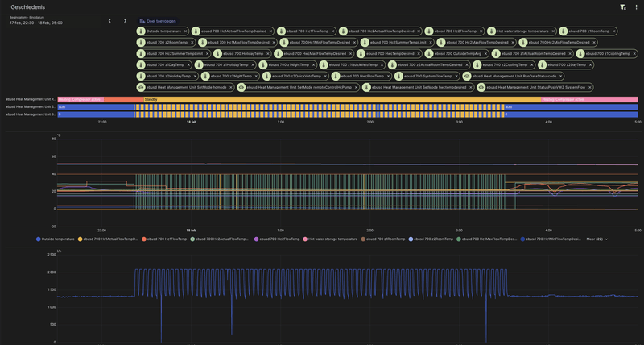Viewport: 644px width, 345px height.
Task: Click thermometer icon on Hc2MinFlowTempDesired chip
Action: (x=522, y=43)
